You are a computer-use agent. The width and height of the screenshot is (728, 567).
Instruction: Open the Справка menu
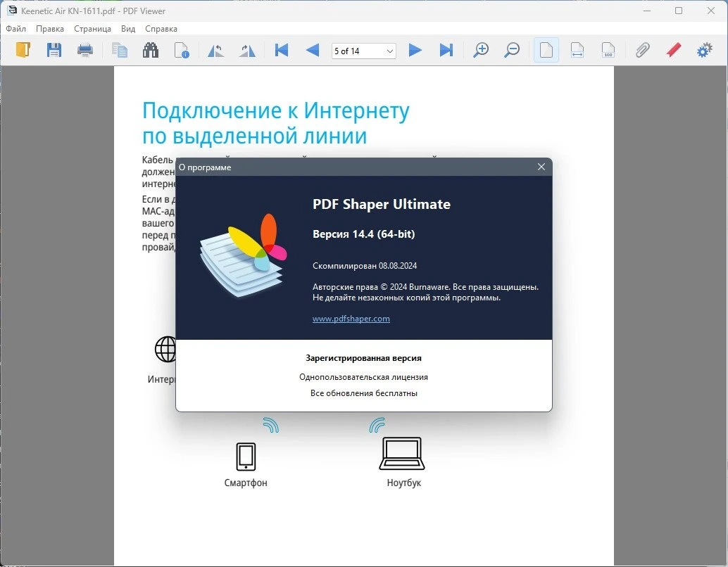161,29
